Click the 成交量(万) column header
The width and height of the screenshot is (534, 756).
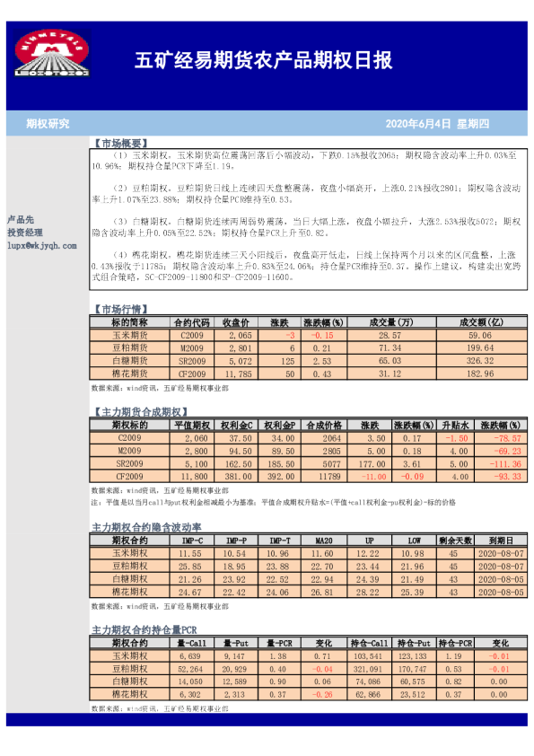[x=392, y=322]
